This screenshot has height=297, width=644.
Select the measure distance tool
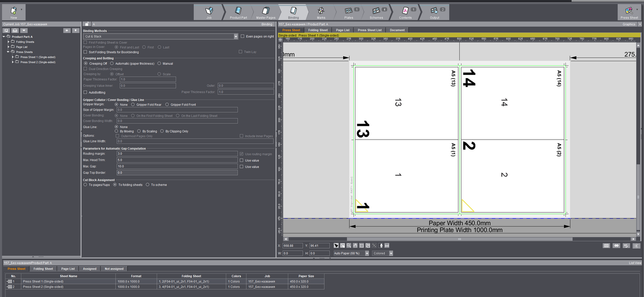point(387,245)
